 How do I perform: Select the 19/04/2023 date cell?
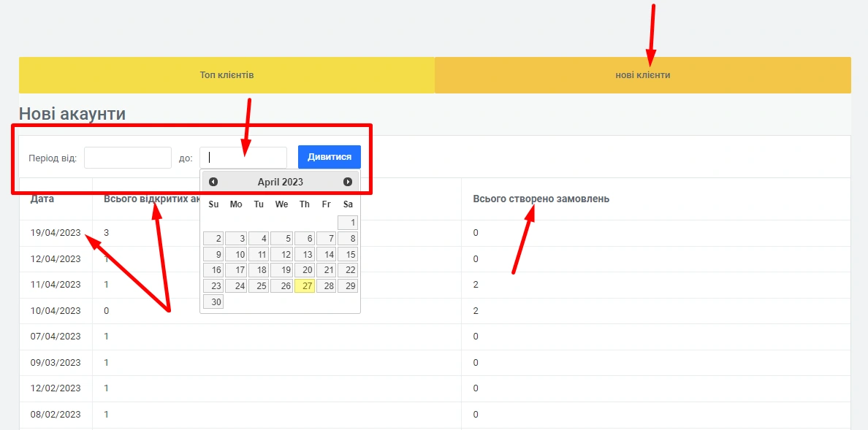coord(56,233)
